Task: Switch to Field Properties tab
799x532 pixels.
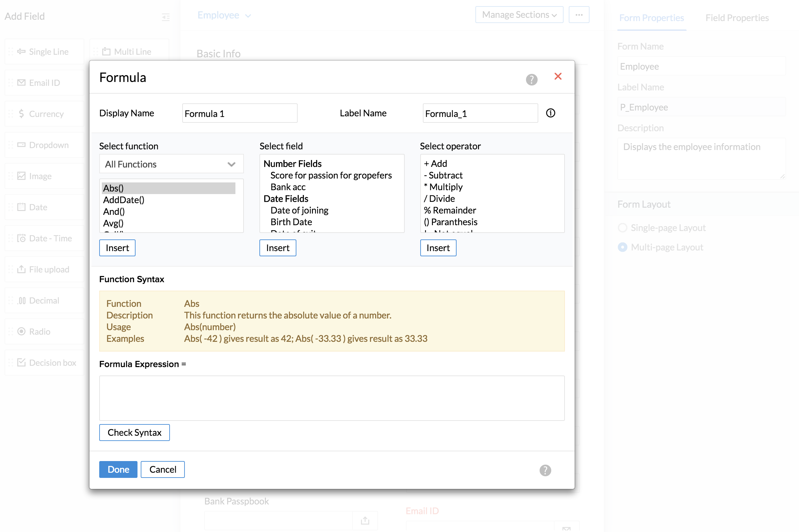Action: tap(737, 17)
